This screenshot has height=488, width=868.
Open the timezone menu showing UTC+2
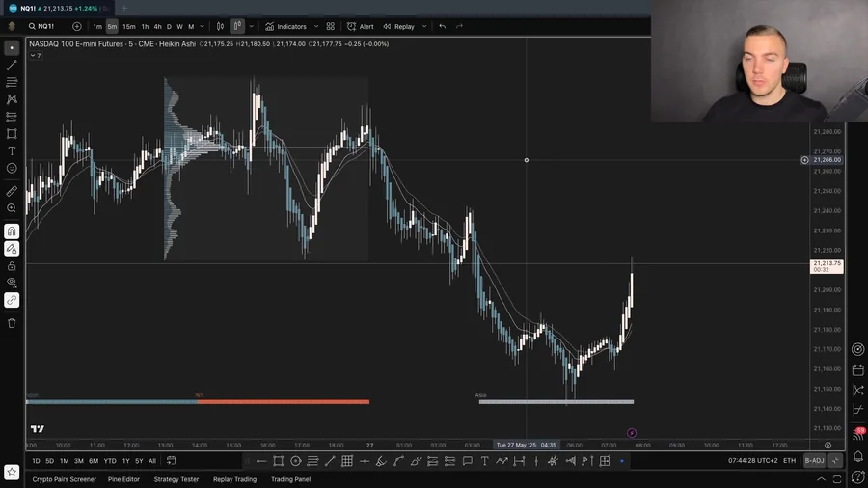[x=753, y=460]
